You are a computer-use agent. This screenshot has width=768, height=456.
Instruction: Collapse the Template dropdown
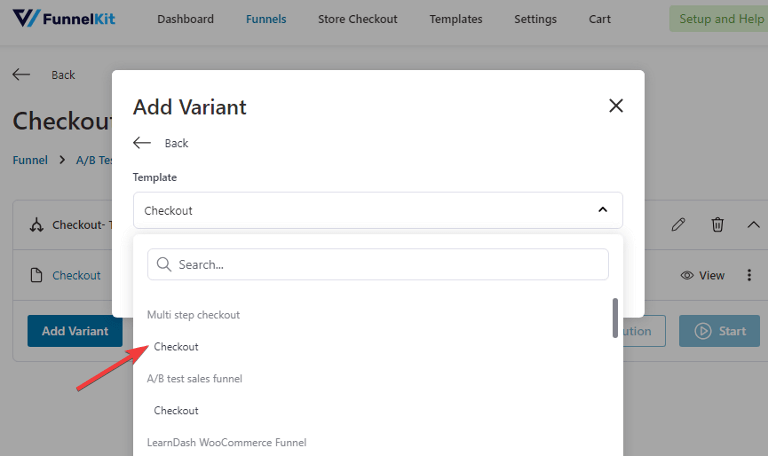(x=602, y=210)
